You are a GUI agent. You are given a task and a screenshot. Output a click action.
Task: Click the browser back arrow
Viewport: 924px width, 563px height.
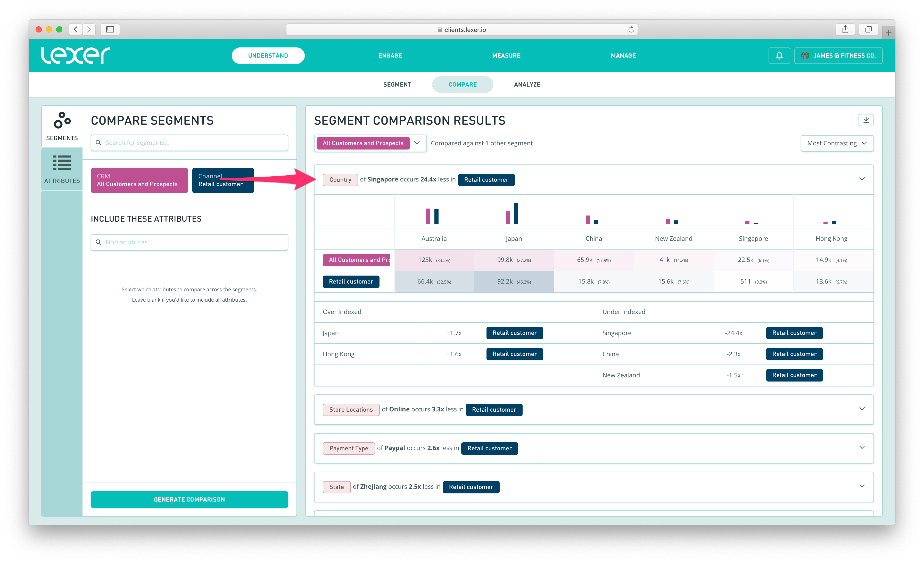click(x=76, y=29)
